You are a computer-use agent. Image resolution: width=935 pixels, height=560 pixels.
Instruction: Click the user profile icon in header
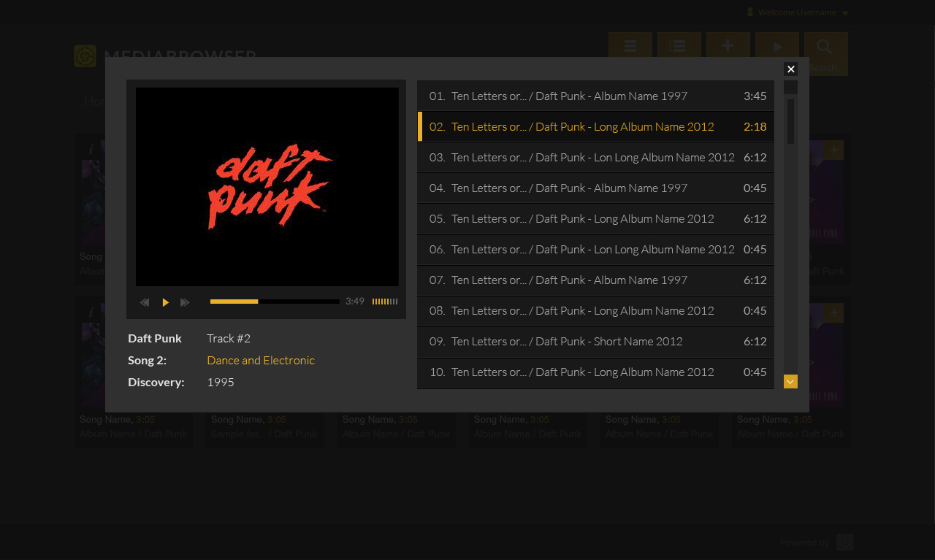tap(749, 12)
